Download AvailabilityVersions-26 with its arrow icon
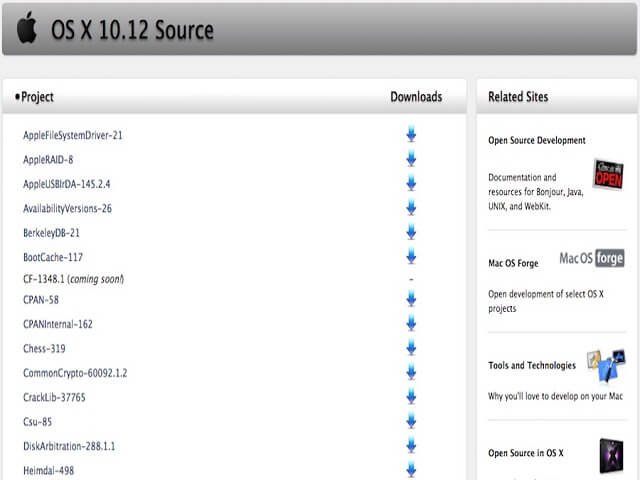The width and height of the screenshot is (640, 480). point(411,208)
